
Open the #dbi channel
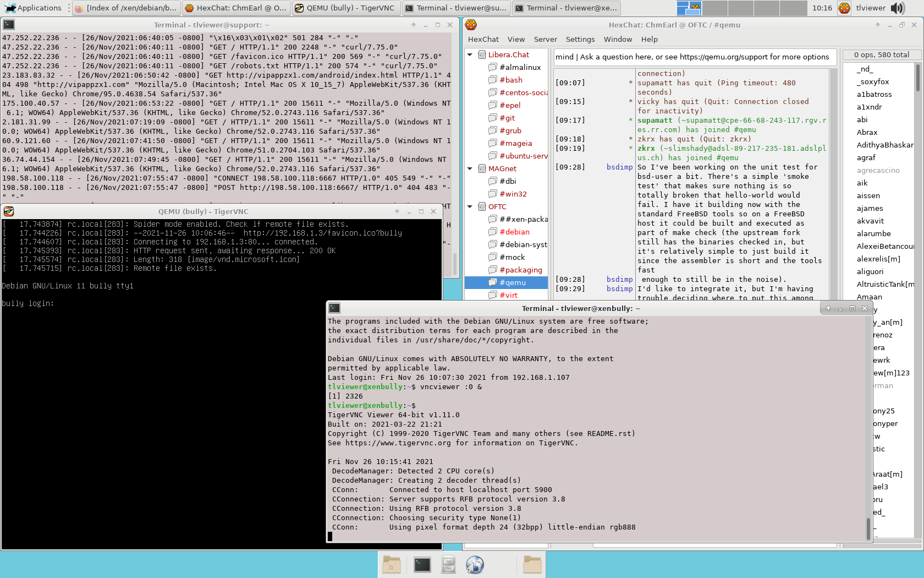(508, 181)
